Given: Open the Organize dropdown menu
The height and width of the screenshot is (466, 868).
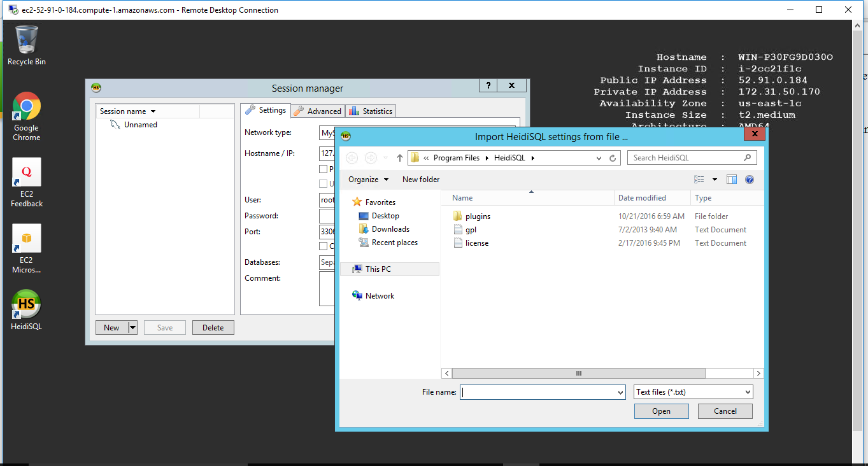Looking at the screenshot, I should tap(367, 180).
